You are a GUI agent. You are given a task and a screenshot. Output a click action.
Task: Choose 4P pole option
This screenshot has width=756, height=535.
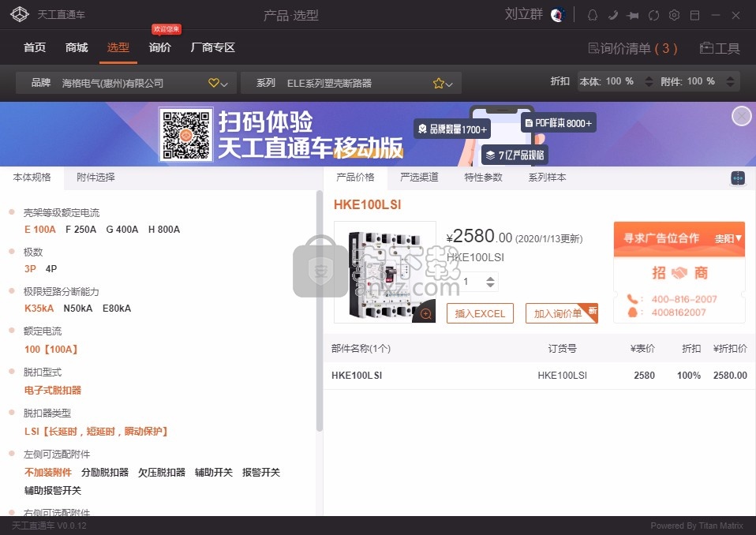click(x=51, y=269)
